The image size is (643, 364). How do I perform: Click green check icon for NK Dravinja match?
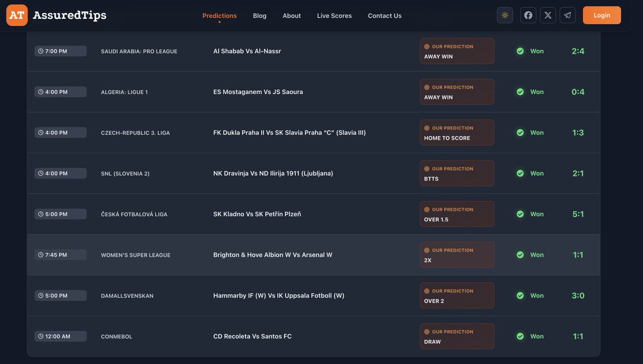coord(520,173)
